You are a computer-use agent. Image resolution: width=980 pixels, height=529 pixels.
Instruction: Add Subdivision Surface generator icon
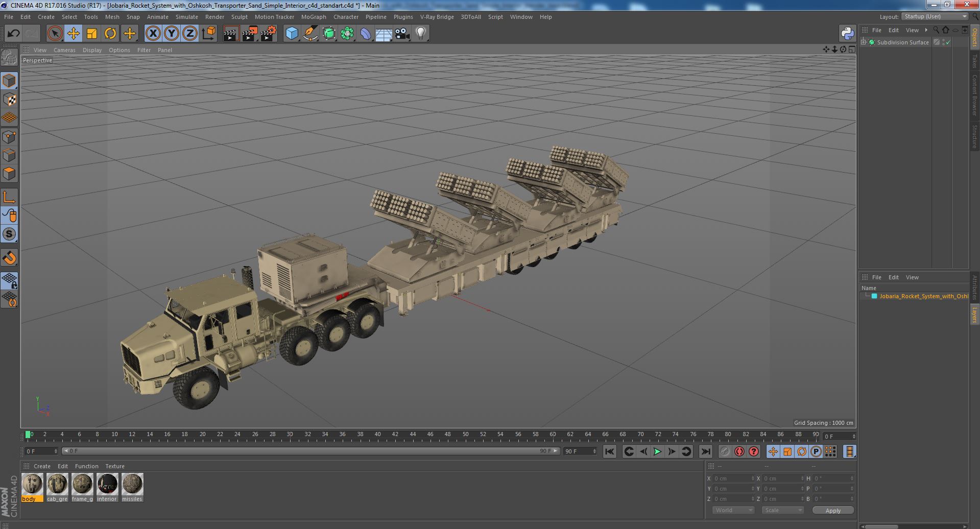pyautogui.click(x=329, y=34)
